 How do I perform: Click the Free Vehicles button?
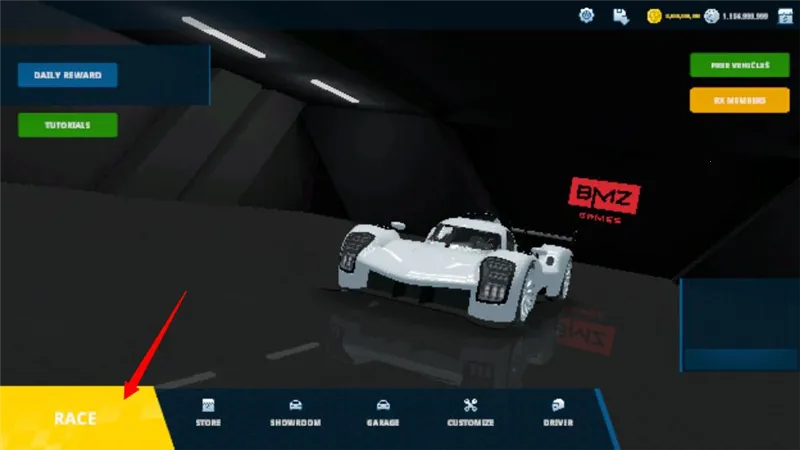(739, 65)
